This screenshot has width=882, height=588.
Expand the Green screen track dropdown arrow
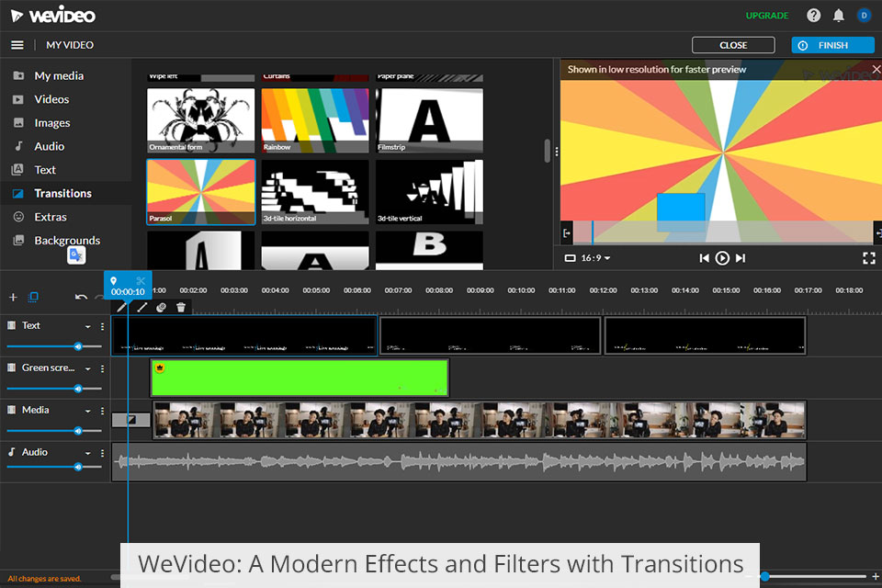88,368
